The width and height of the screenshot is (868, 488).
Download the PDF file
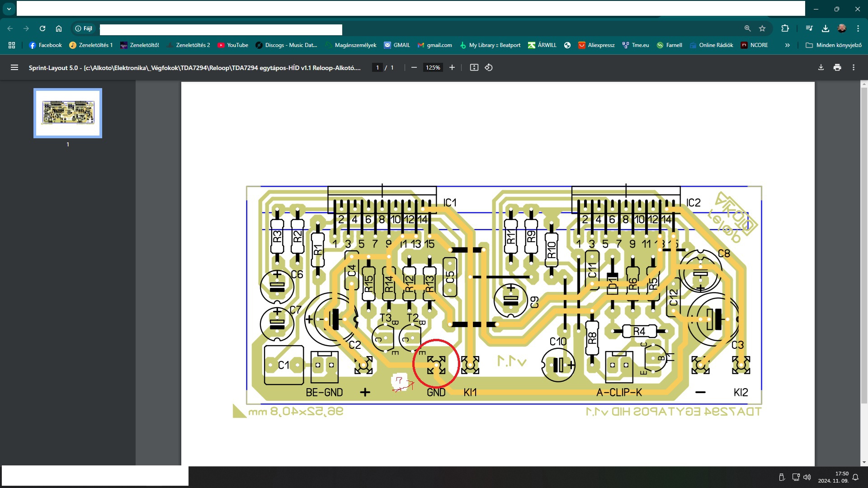pos(821,67)
